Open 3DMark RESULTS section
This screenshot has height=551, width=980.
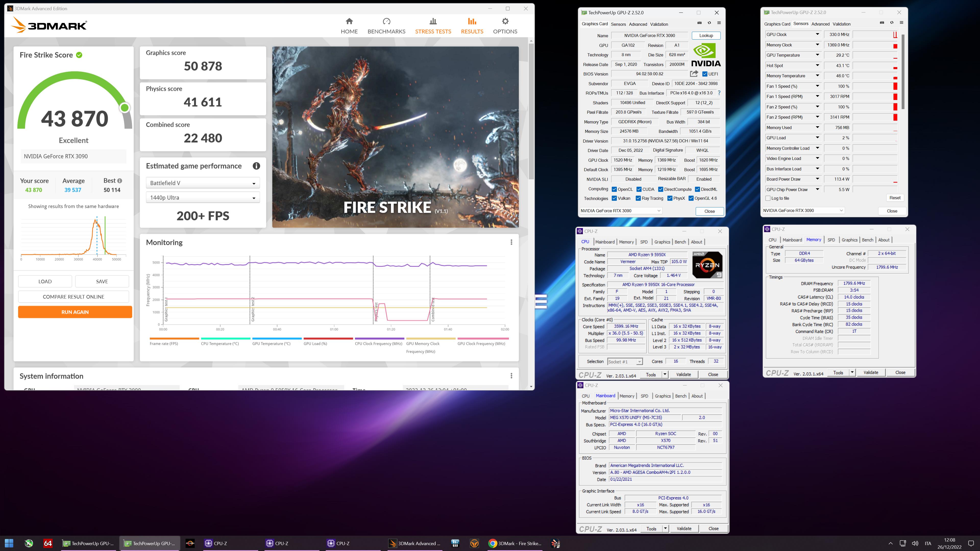pyautogui.click(x=472, y=26)
